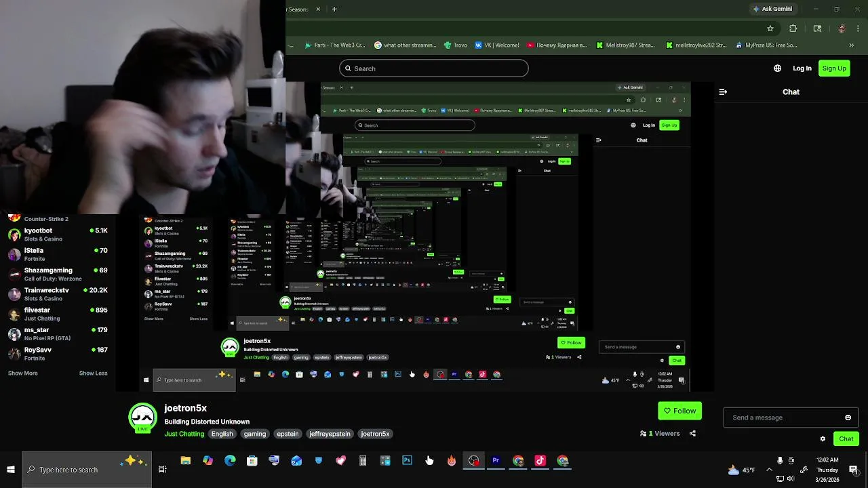
Task: Open the Parti - The Web3 bookmark
Action: coord(334,45)
